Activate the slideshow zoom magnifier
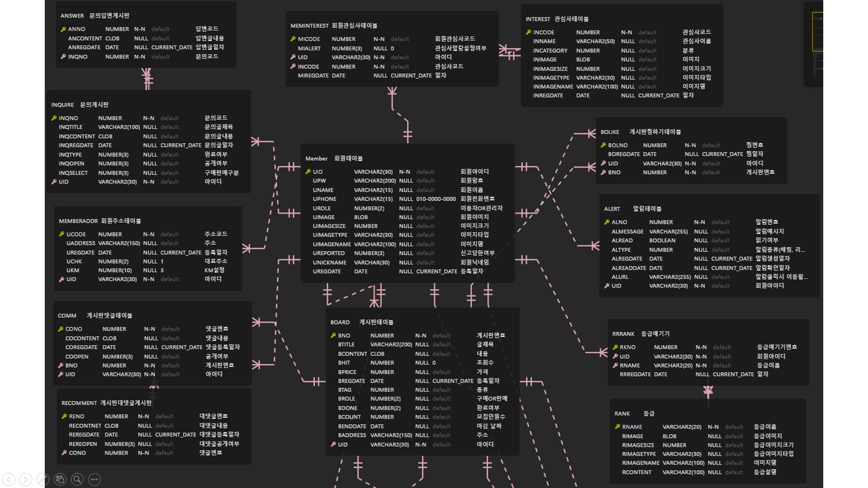The height and width of the screenshot is (488, 868). pyautogui.click(x=77, y=479)
